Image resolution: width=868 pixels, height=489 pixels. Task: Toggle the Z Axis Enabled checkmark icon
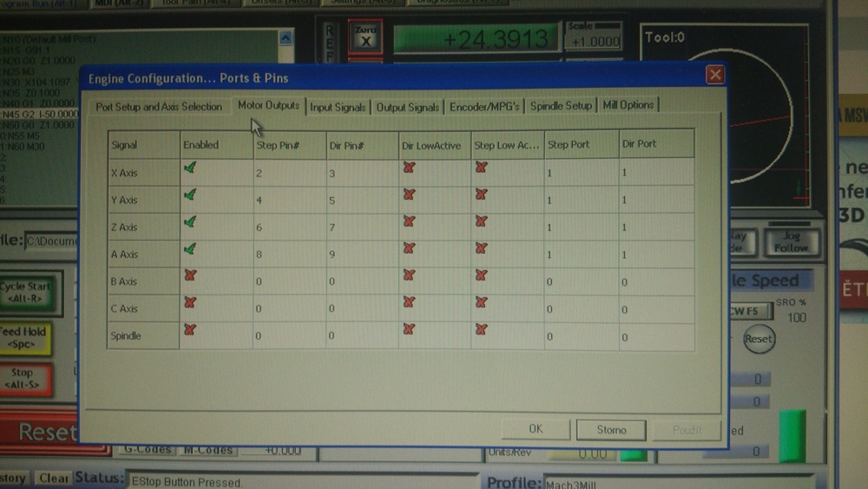click(x=190, y=221)
